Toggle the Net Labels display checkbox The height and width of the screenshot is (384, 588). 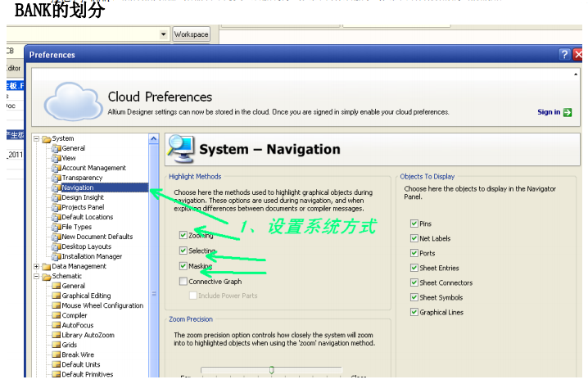click(x=414, y=238)
